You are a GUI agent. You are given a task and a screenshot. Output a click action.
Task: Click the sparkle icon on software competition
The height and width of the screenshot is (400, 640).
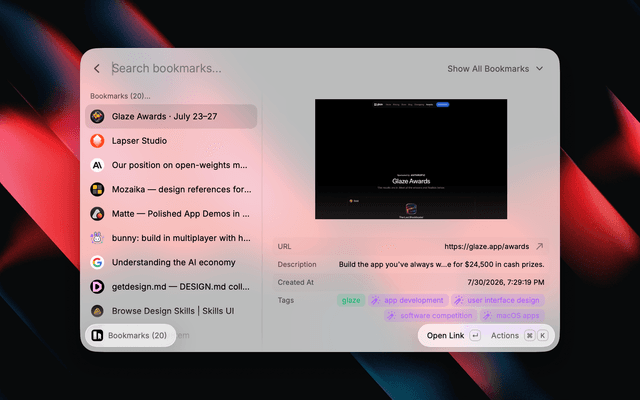tap(391, 316)
